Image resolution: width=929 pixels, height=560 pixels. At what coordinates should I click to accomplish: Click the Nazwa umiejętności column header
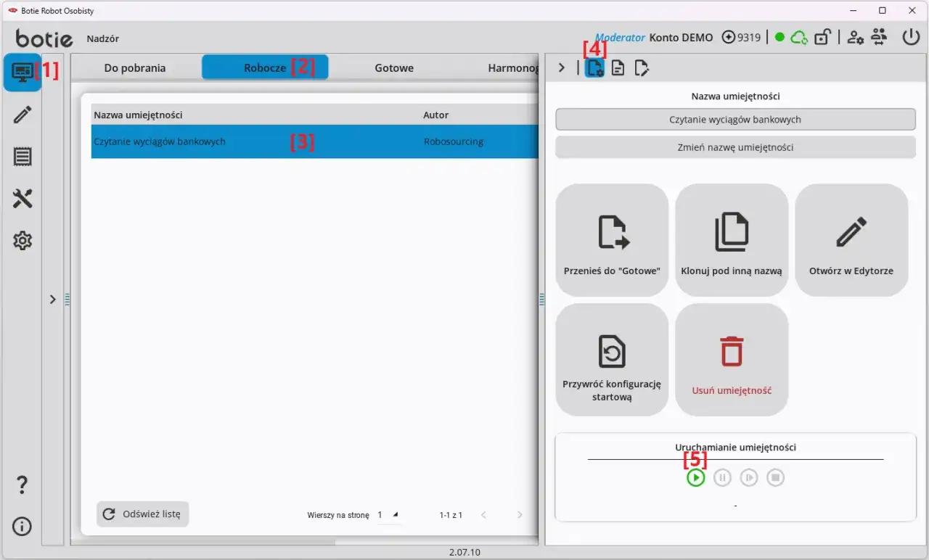138,115
